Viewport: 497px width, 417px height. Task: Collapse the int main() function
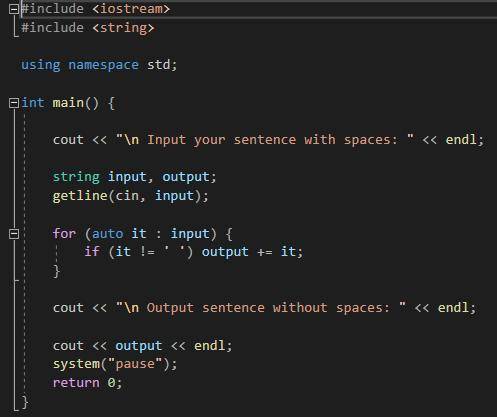pyautogui.click(x=14, y=103)
